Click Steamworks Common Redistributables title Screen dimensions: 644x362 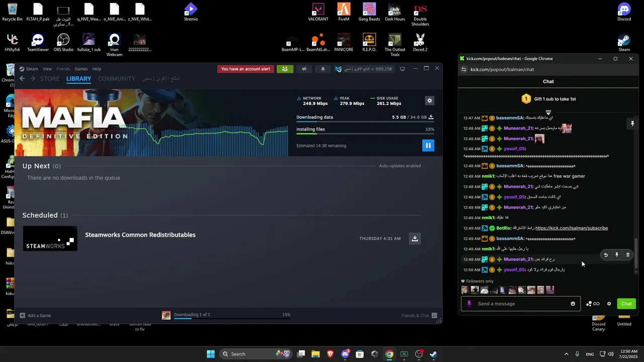[140, 235]
